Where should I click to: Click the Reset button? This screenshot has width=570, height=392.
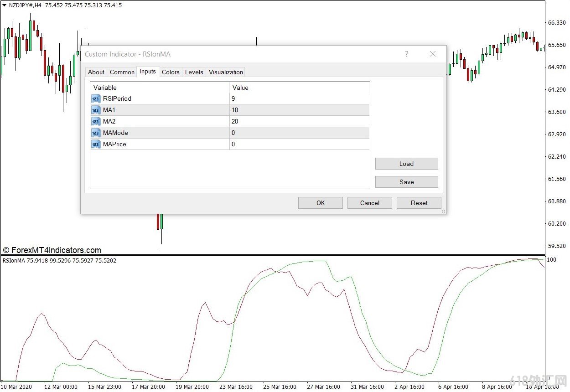(x=419, y=203)
